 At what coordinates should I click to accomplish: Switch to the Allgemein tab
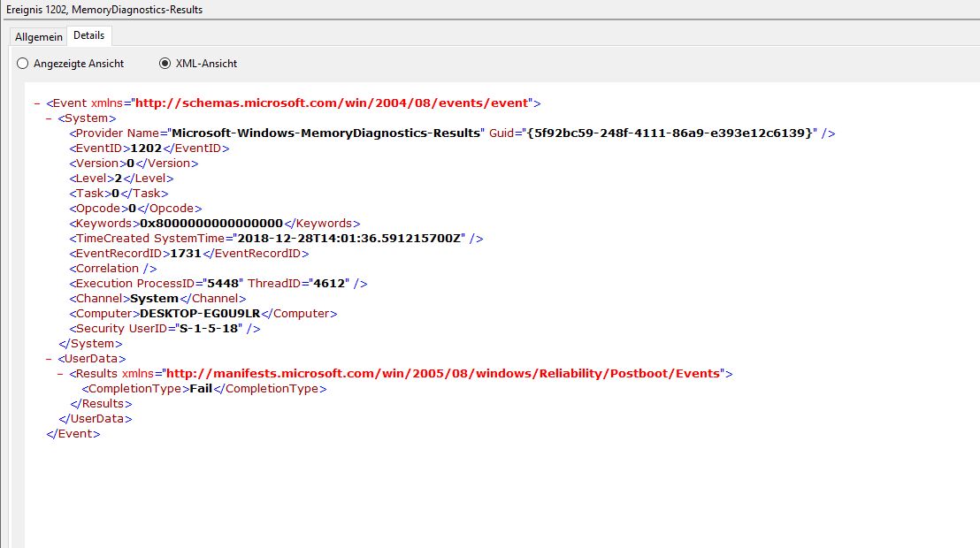tap(38, 37)
